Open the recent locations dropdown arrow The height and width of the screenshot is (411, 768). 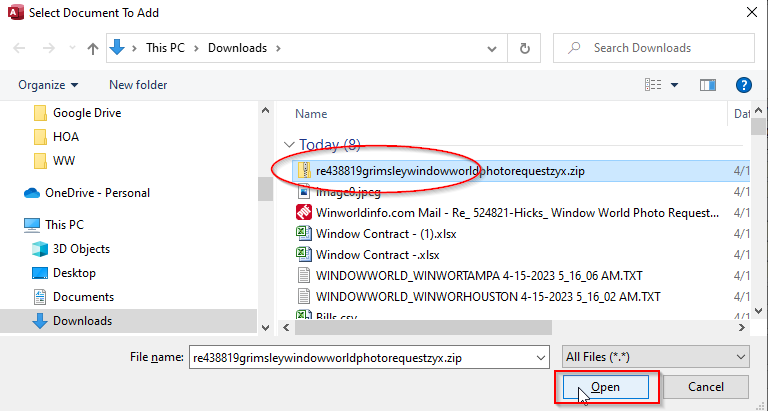click(x=72, y=48)
